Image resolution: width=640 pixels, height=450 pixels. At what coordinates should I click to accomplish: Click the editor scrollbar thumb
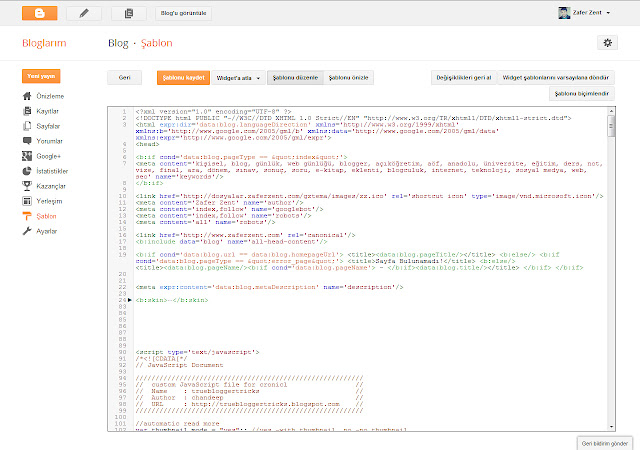pyautogui.click(x=611, y=125)
